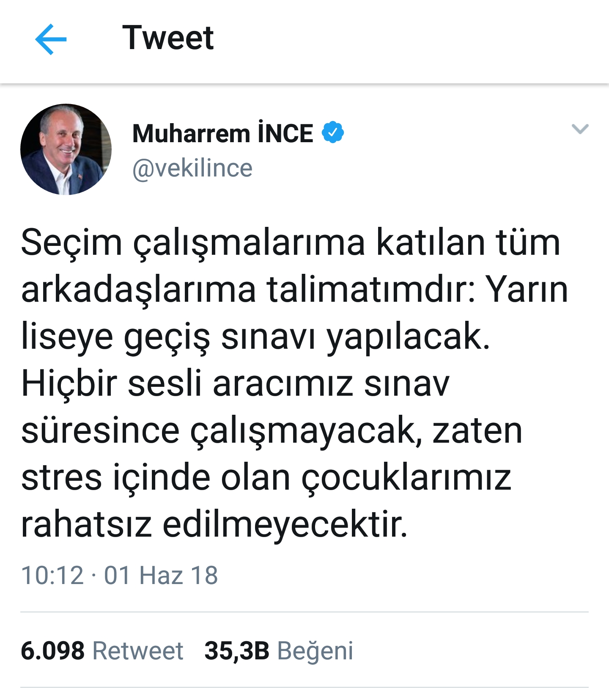Viewport: 609px width, 700px height.
Task: Tap the 10:12 time stamp
Action: coord(52,576)
